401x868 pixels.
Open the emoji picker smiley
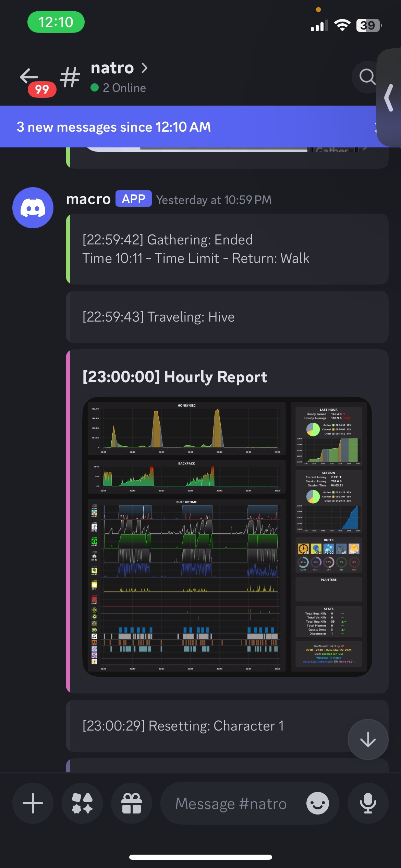(318, 803)
